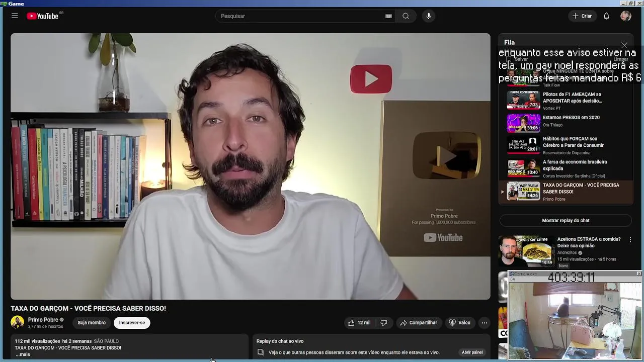Open the on-screen keyboard in search box
This screenshot has height=362, width=644.
(388, 16)
